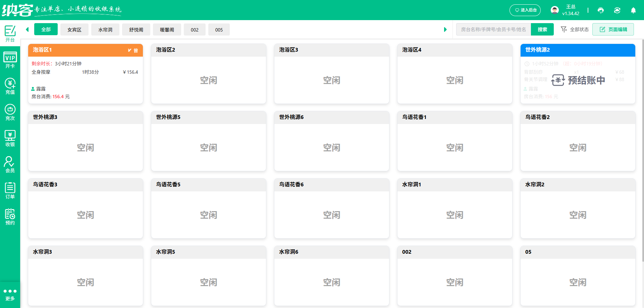Open the 全部状态 filter dropdown
Viewport: 644px width, 308px height.
pos(575,29)
